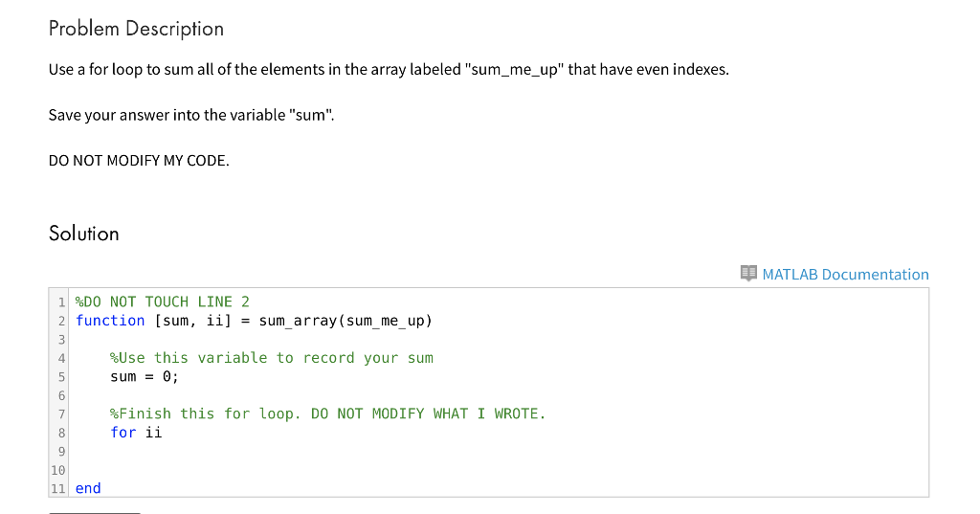This screenshot has width=980, height=514.
Task: Click the "%Finish this for loop" comment
Action: click(327, 413)
